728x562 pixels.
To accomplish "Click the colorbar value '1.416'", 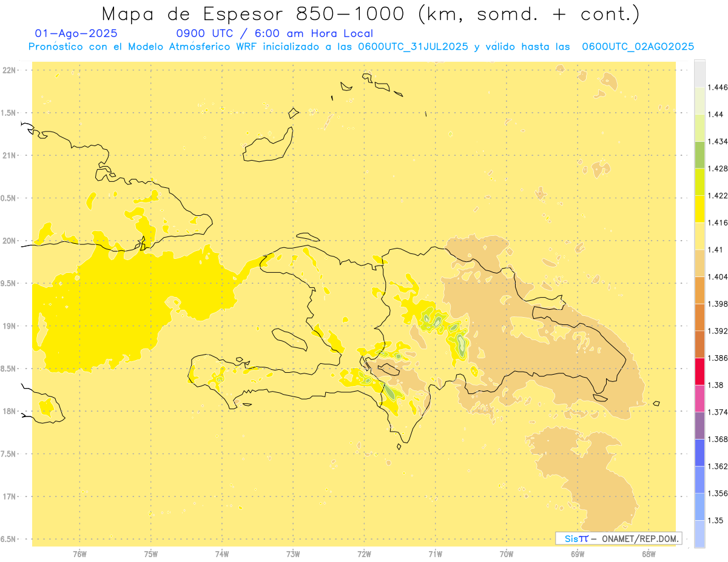I will click(x=717, y=222).
